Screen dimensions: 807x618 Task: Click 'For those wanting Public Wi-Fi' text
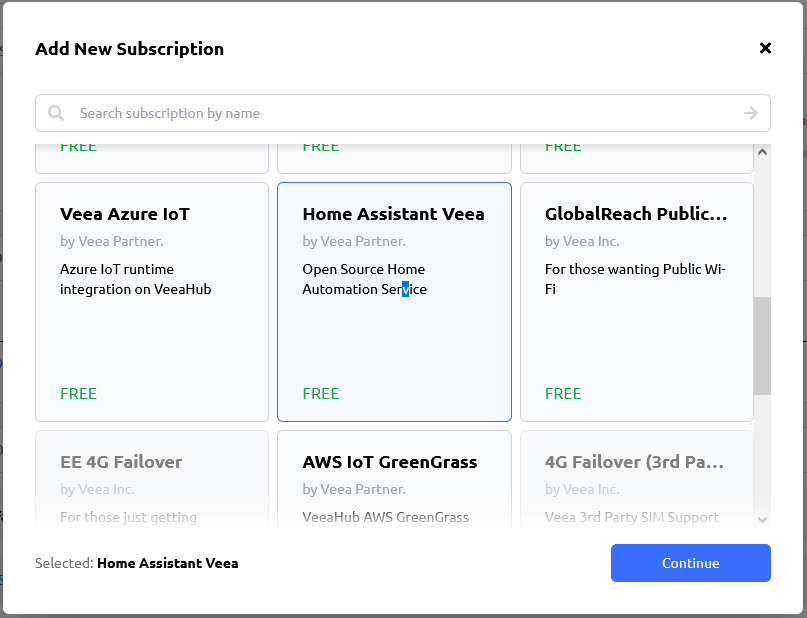coord(635,279)
